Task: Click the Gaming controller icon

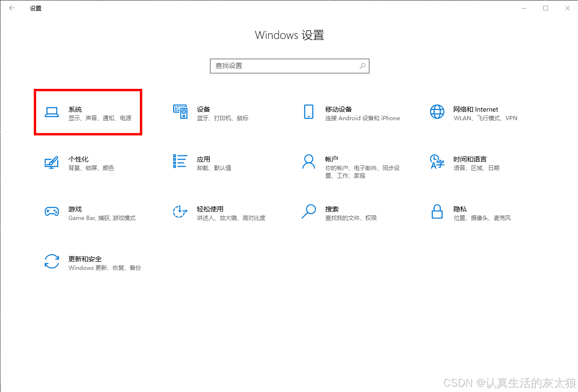Action: click(x=51, y=212)
